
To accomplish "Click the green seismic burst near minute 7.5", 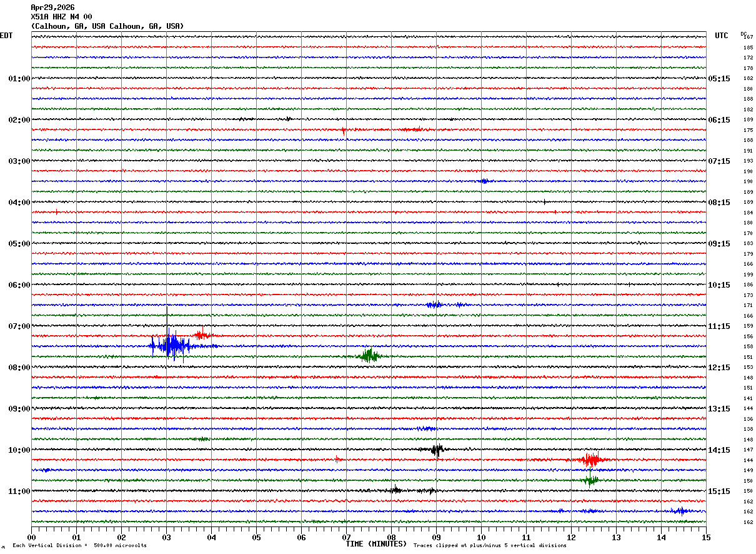I will click(x=369, y=356).
